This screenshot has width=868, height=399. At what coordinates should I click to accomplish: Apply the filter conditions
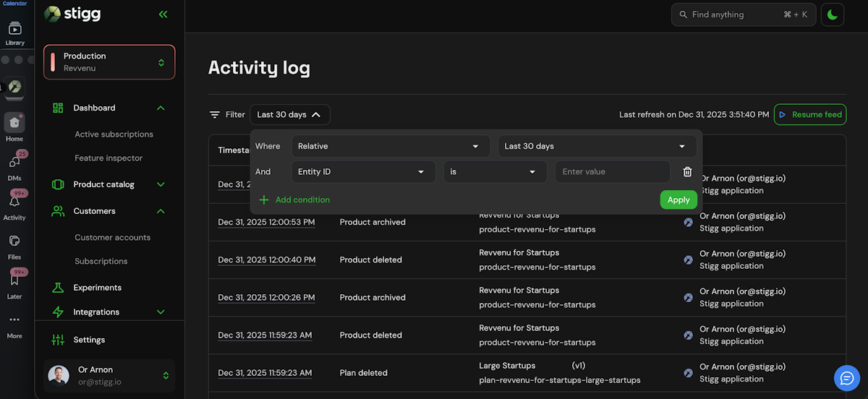678,200
